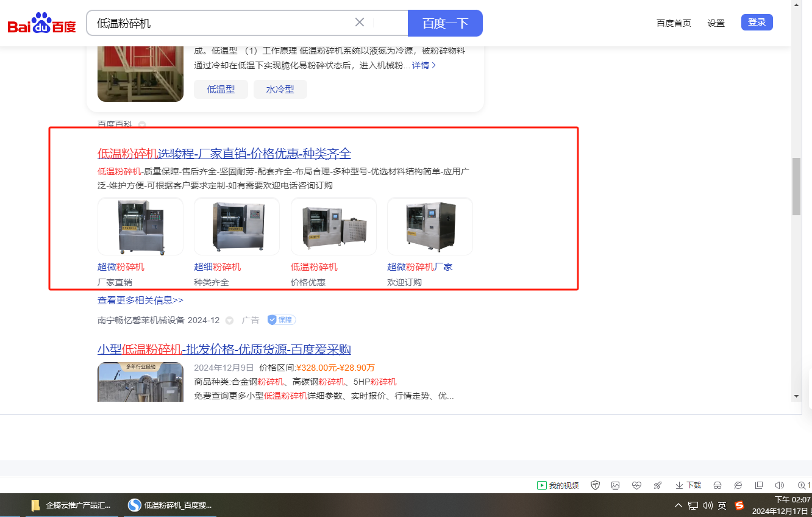
Task: Clear the search box with the X icon
Action: (360, 23)
